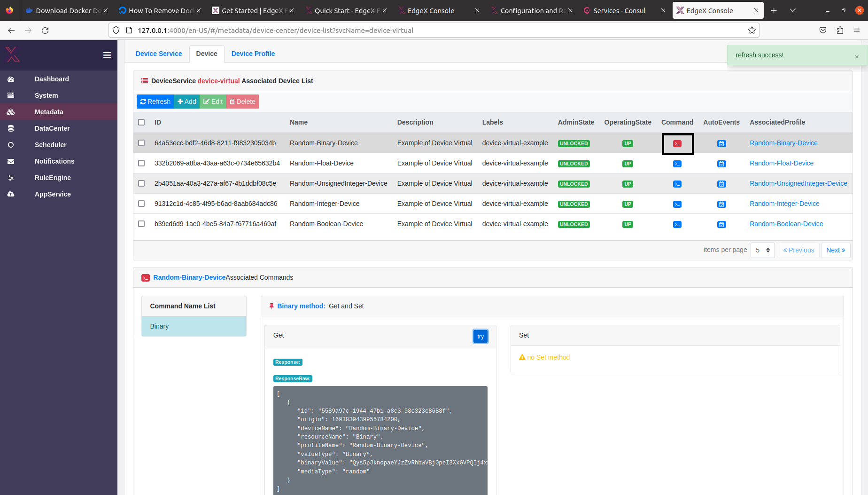This screenshot has width=868, height=495.
Task: Open the Command terminal icon for Random-Float-Device
Action: point(677,164)
